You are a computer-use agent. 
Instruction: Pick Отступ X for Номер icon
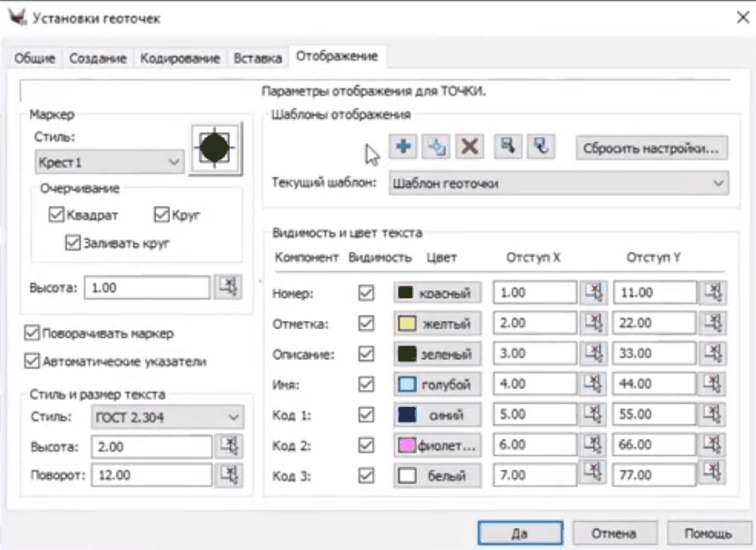(593, 293)
